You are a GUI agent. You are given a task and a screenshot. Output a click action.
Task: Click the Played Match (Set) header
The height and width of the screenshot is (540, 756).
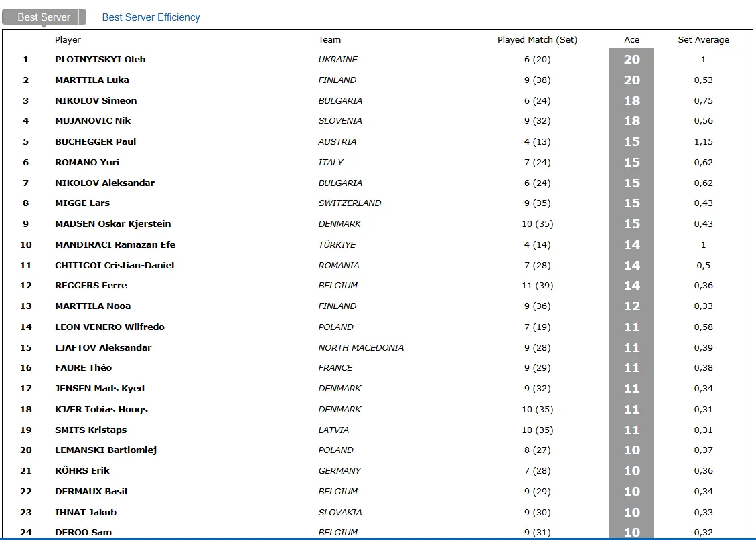[537, 40]
